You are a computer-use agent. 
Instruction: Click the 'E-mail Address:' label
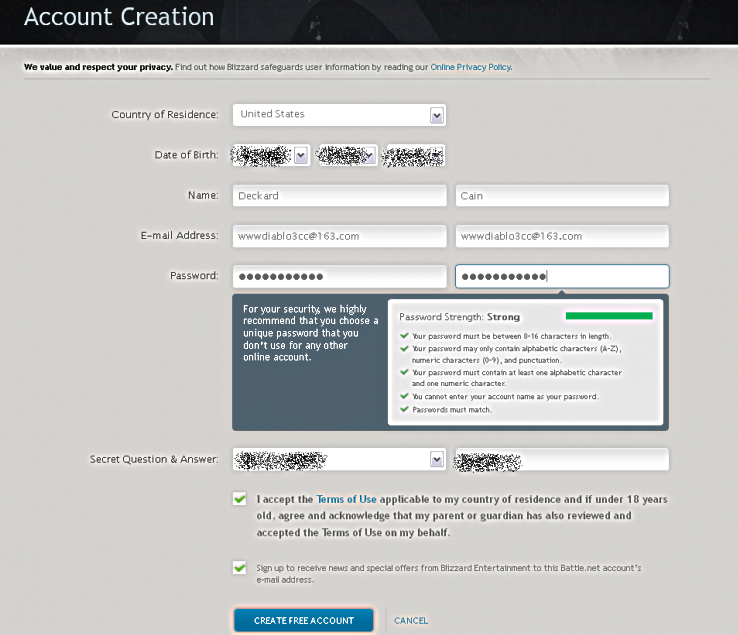pos(179,235)
